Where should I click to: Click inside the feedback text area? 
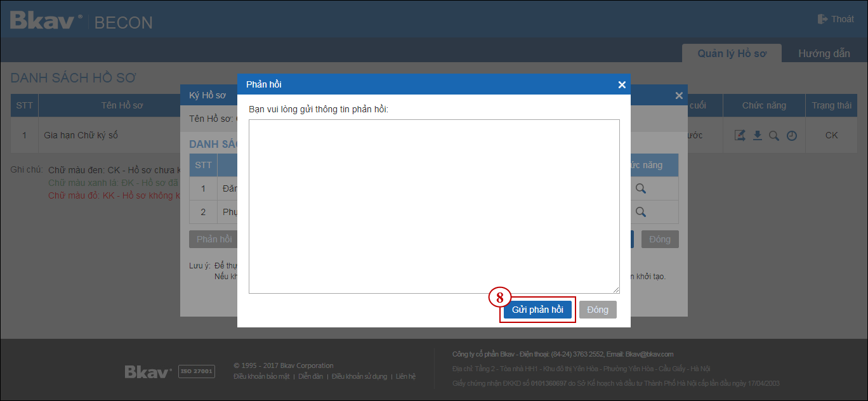434,206
